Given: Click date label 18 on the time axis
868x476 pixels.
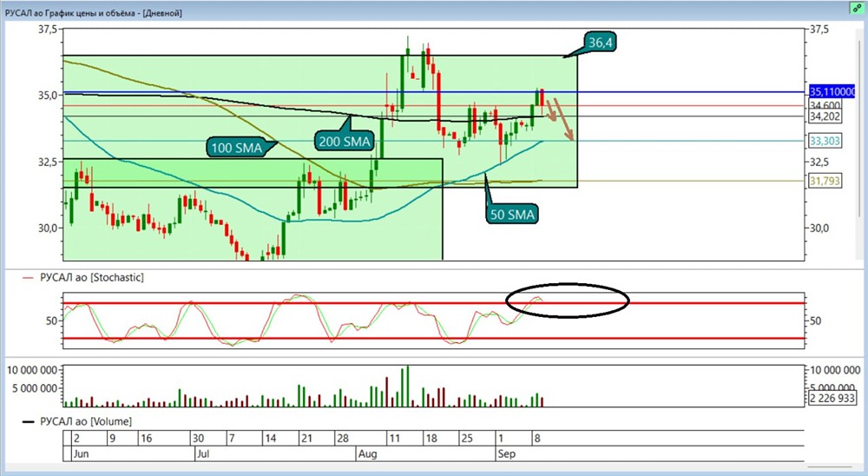Looking at the screenshot, I should [x=431, y=439].
